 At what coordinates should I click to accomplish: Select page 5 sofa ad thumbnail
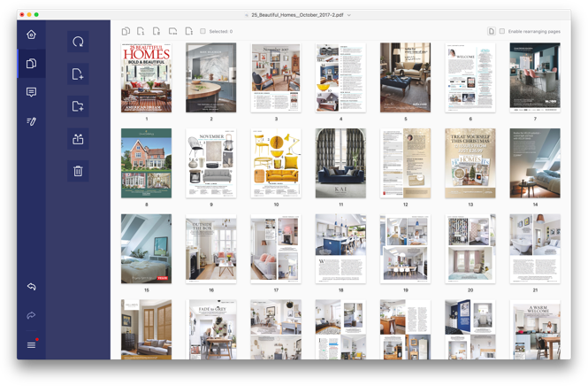pyautogui.click(x=405, y=78)
